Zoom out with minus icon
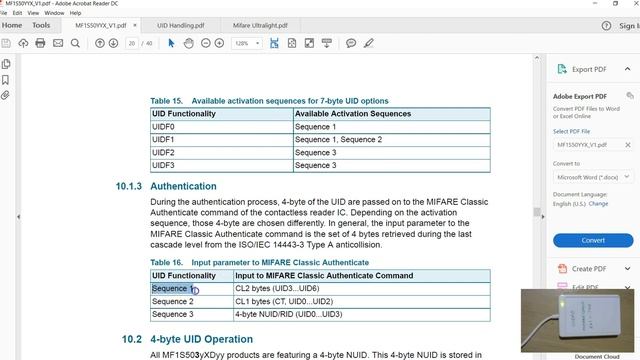This screenshot has height=360, width=640. 206,43
